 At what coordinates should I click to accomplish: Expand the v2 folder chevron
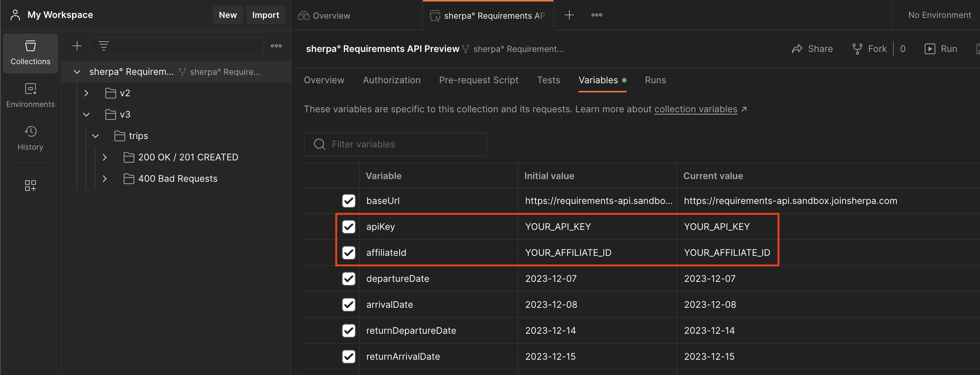coord(86,93)
